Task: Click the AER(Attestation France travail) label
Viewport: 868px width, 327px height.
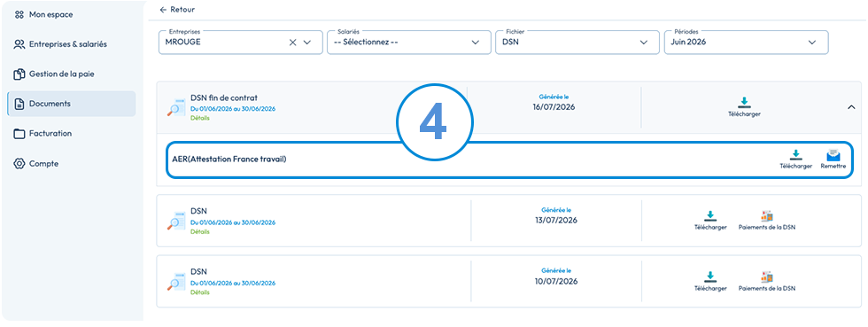Action: coord(229,160)
